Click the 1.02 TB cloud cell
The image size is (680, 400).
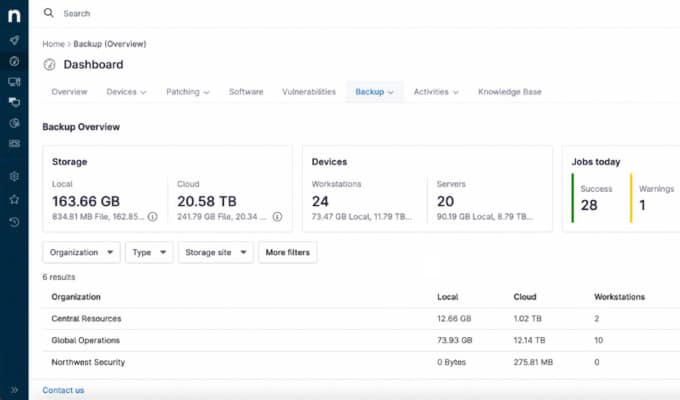coord(527,318)
